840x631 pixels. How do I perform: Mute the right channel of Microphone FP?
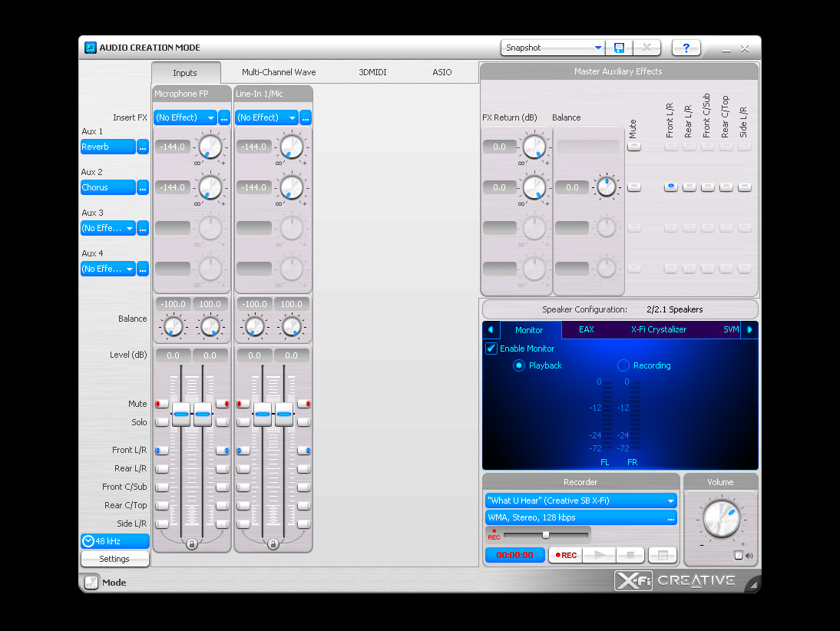(x=223, y=403)
